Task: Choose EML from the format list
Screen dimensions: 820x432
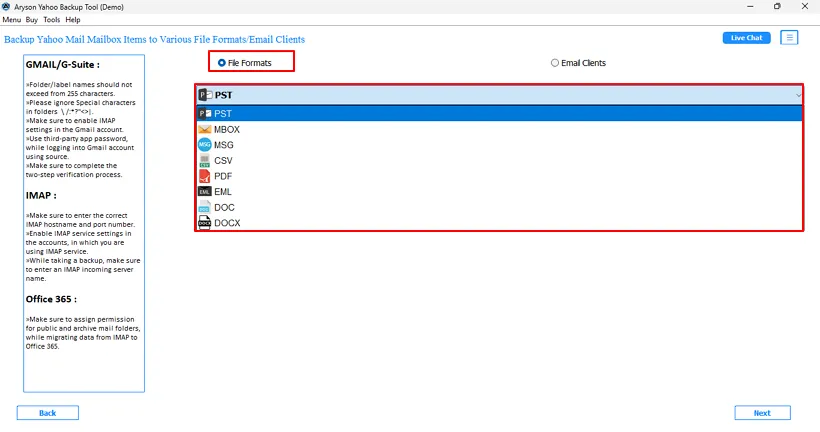Action: 499,192
